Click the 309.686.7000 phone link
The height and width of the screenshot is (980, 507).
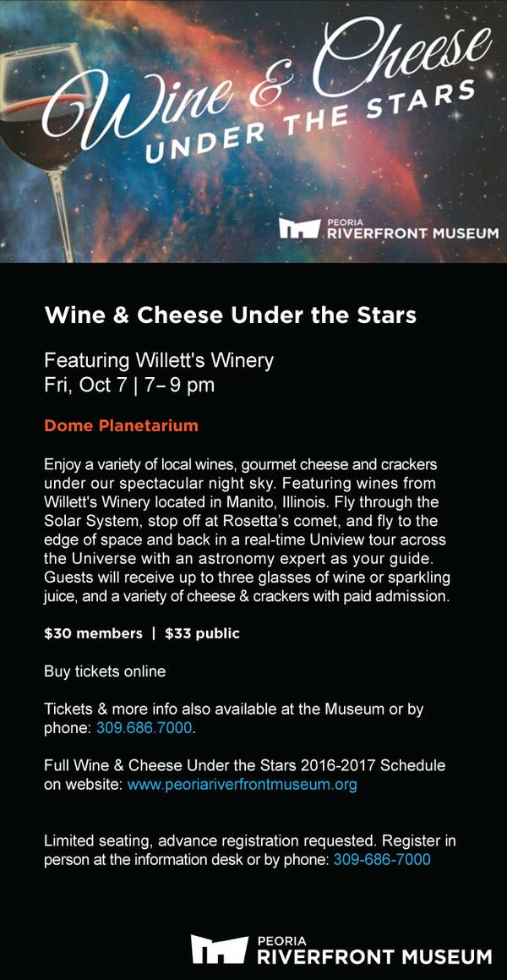(x=144, y=728)
